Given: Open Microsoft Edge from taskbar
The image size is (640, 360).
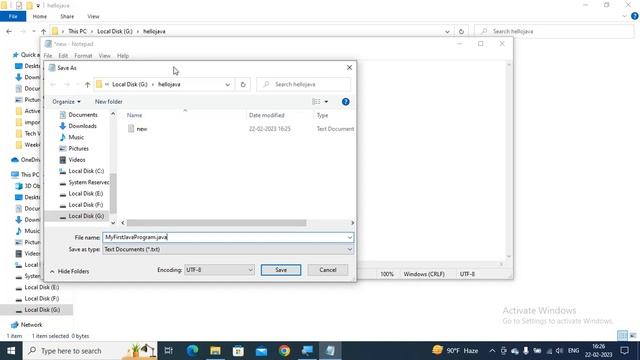Looking at the screenshot, I should [x=192, y=351].
